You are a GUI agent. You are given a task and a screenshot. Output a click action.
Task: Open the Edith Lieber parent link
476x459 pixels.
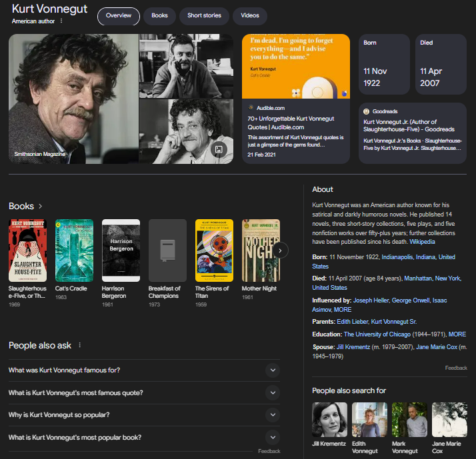click(x=352, y=322)
